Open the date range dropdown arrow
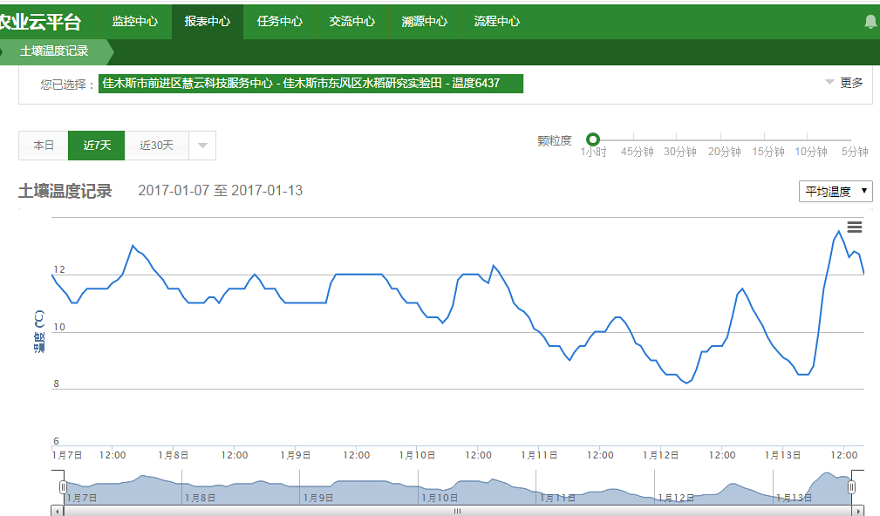 tap(201, 145)
